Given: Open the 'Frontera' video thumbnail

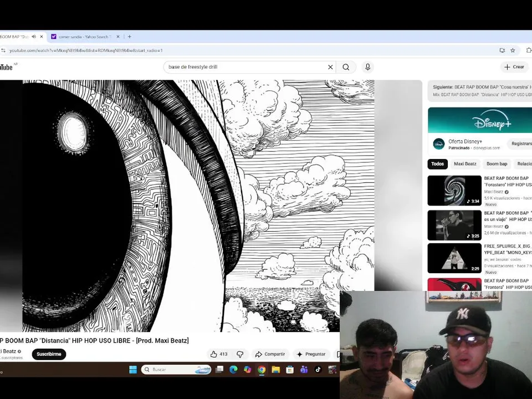Looking at the screenshot, I should 454,284.
